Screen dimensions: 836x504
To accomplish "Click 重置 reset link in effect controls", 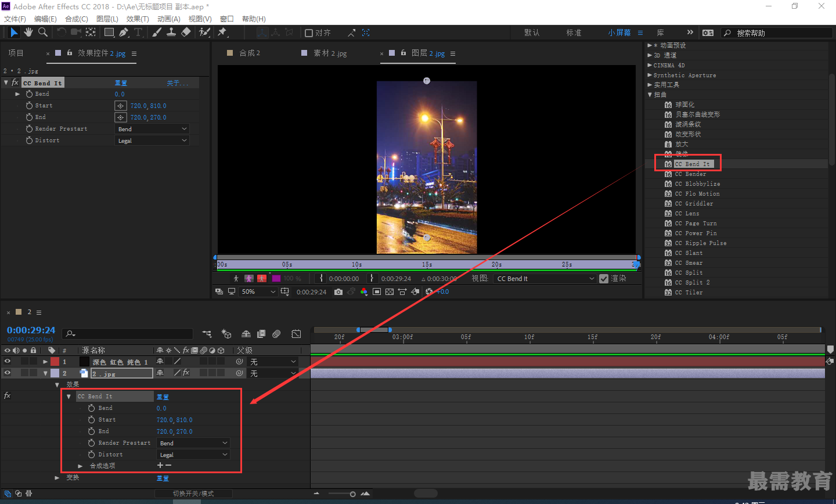I will [x=121, y=83].
